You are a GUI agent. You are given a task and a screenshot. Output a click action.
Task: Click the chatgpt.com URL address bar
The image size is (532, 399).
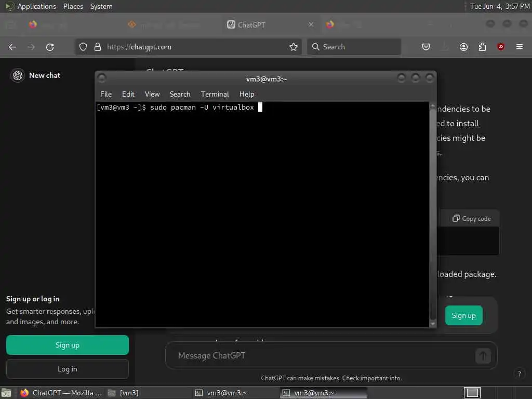click(x=188, y=47)
